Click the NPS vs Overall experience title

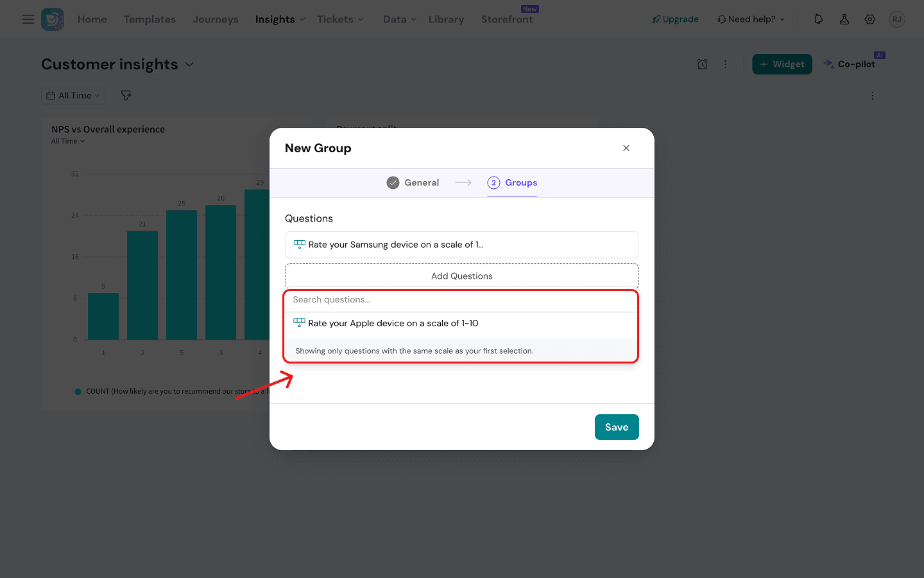[108, 129]
